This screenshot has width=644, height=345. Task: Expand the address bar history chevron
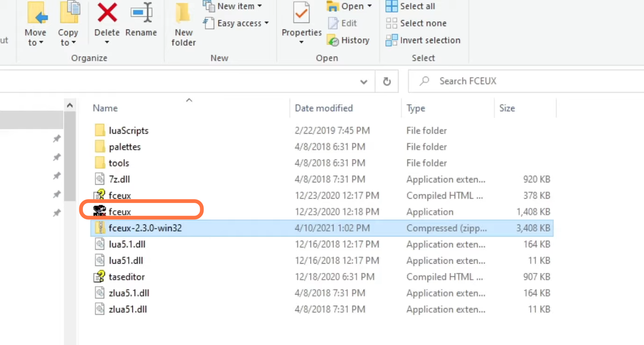click(x=364, y=82)
